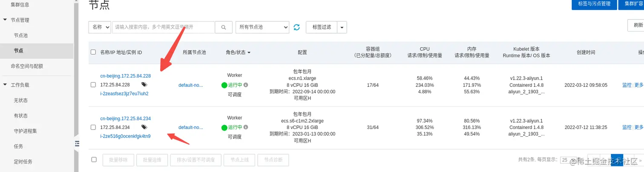Click the sidebar collapse handle icon
Image resolution: width=644 pixels, height=172 pixels.
point(77,143)
